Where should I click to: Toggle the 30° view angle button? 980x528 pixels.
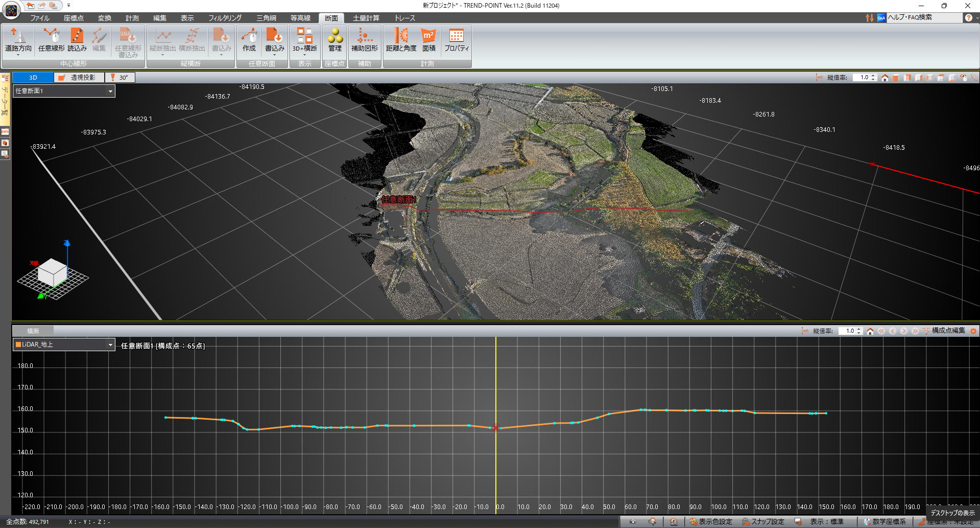120,78
